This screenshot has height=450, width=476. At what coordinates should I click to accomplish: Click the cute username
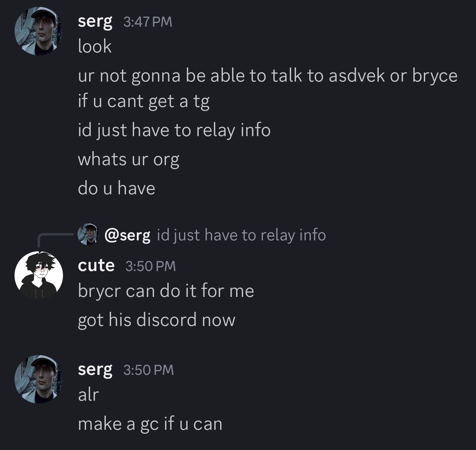[96, 266]
